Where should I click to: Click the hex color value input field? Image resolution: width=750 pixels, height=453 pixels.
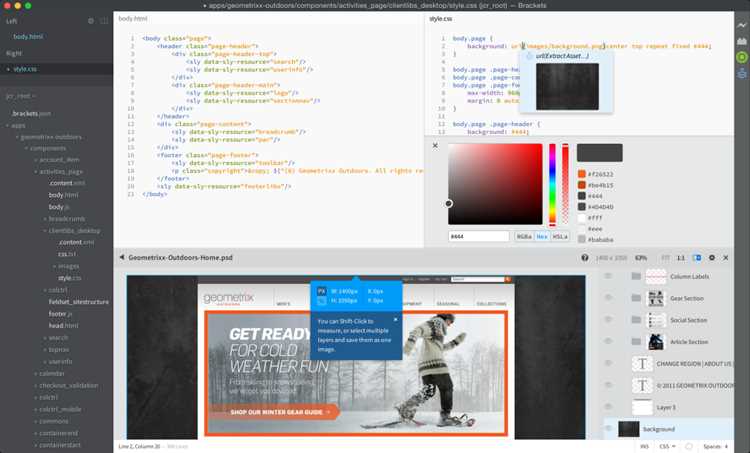tap(479, 236)
